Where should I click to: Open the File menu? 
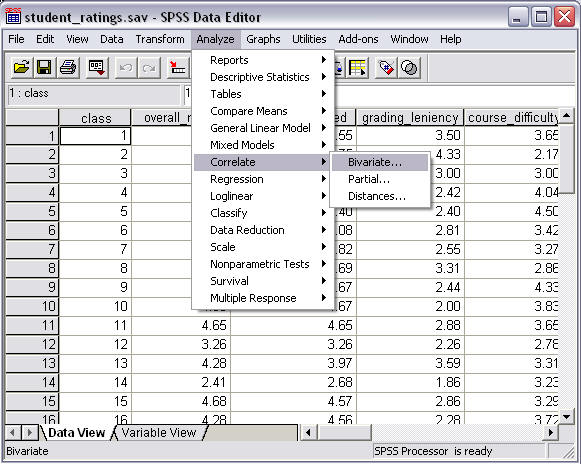point(16,39)
